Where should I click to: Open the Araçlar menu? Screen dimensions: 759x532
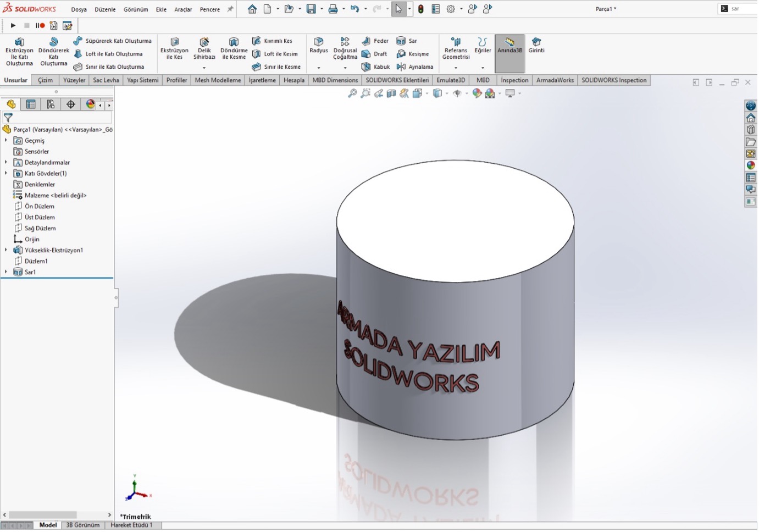[183, 9]
